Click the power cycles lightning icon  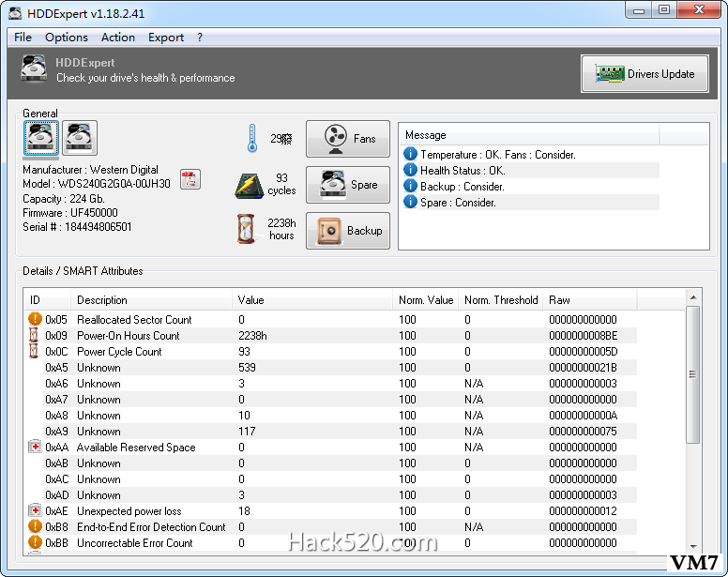tap(250, 185)
